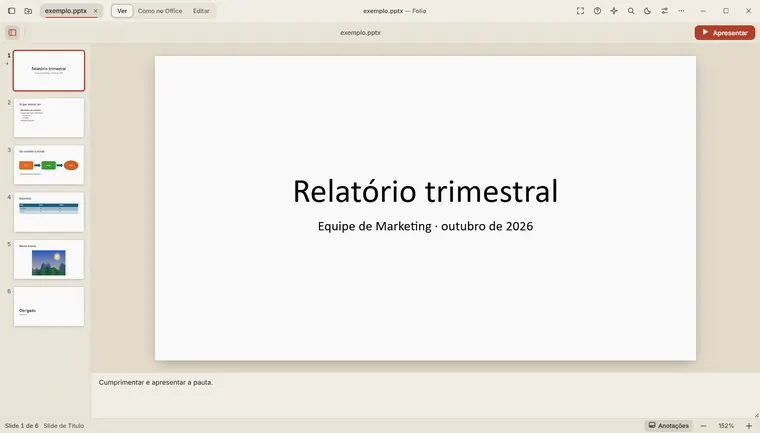Click the exemplo.pptx file name in toolbar

tap(360, 32)
